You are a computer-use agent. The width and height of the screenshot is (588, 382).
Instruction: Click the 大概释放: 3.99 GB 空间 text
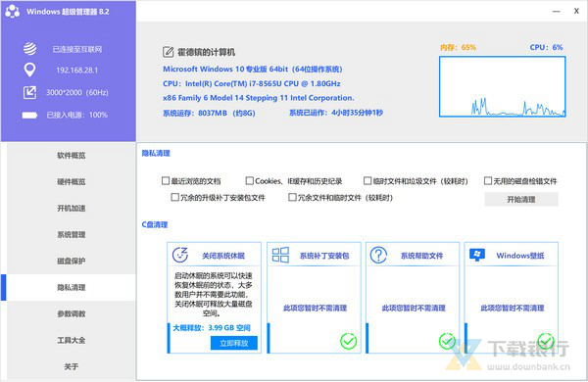point(212,328)
